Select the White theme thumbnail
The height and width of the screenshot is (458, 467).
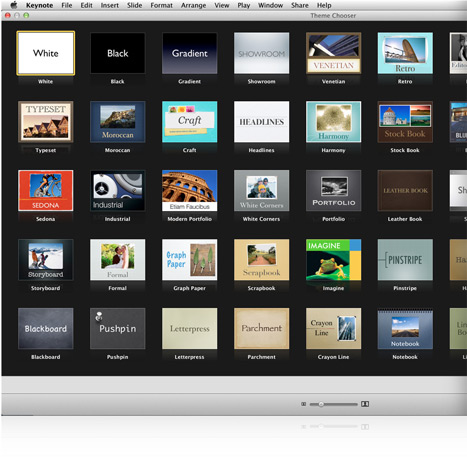pos(46,53)
